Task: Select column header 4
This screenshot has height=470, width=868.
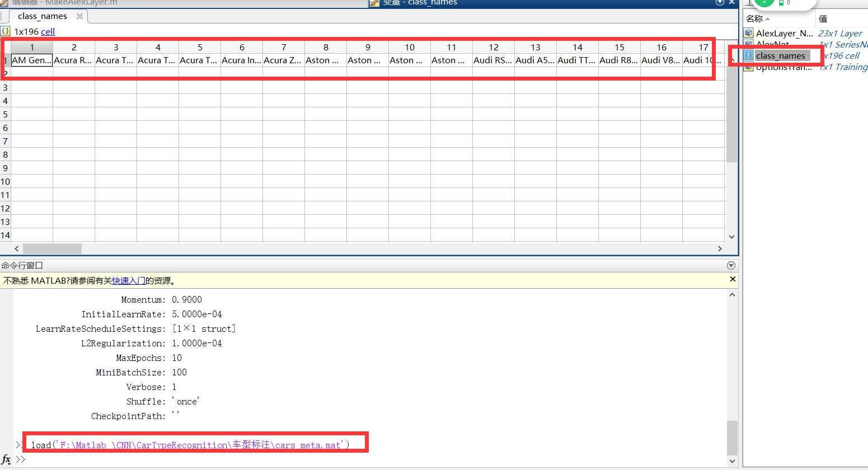Action: [158, 48]
